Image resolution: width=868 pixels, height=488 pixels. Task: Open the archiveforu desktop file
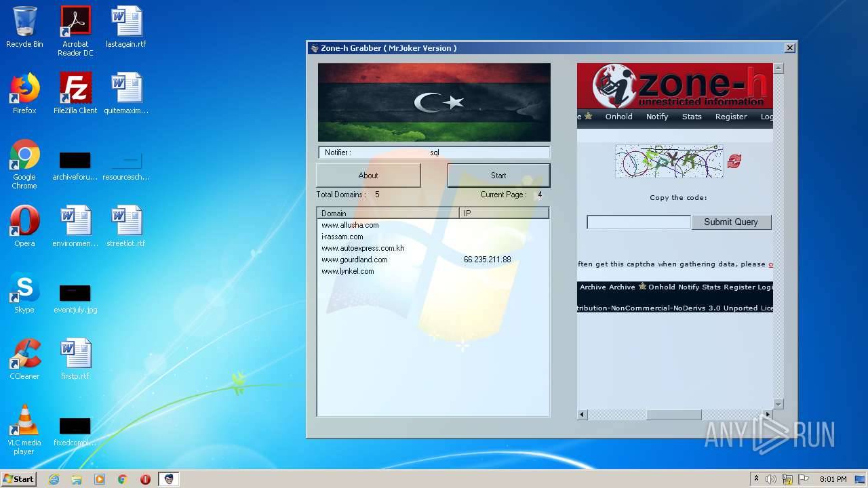75,166
